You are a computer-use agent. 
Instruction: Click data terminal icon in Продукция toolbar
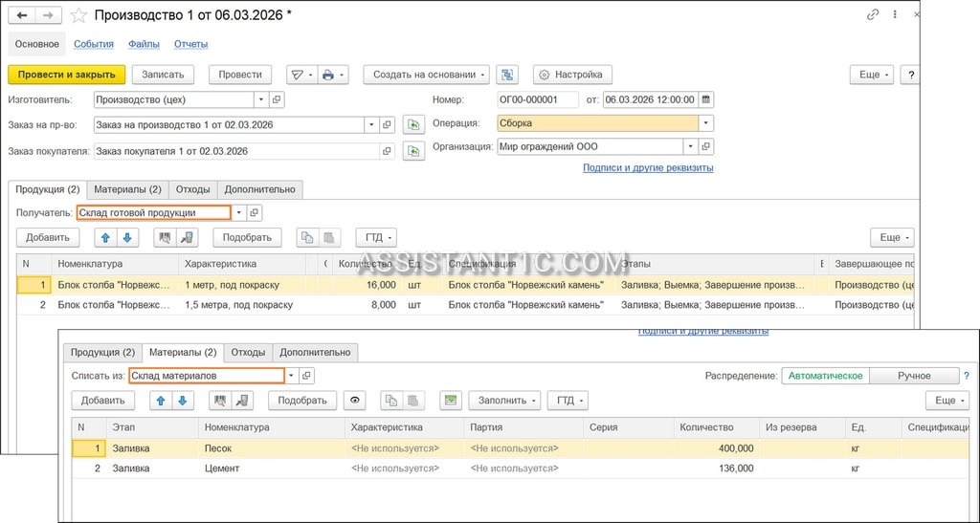(187, 237)
